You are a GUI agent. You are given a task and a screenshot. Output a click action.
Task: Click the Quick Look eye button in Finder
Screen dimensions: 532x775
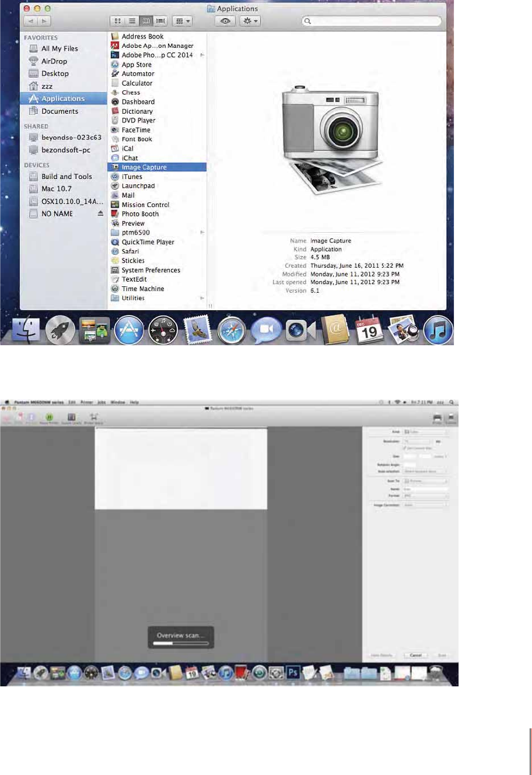tap(226, 21)
